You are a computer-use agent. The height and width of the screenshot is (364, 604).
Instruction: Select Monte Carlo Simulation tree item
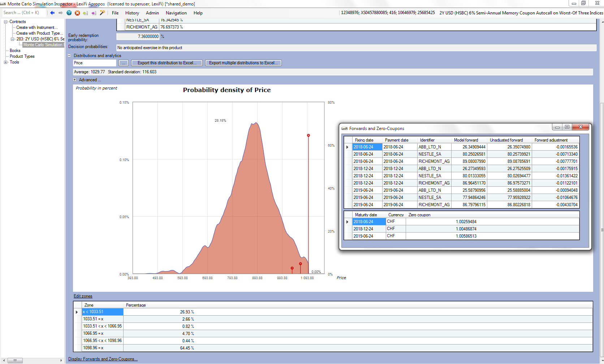[43, 45]
